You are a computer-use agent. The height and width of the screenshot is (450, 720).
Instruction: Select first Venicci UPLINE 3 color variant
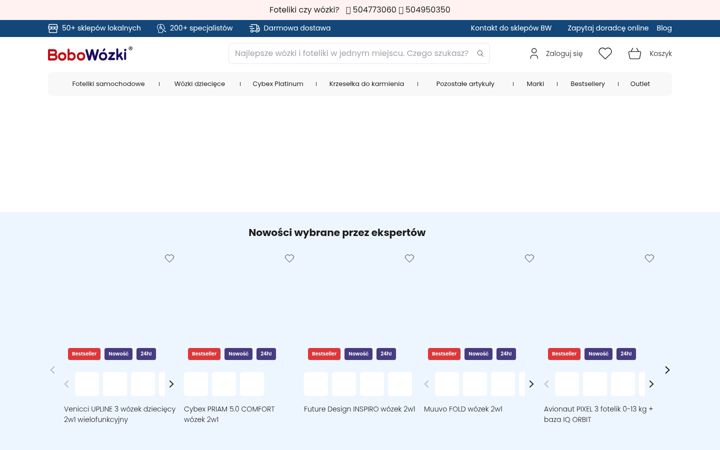[87, 384]
